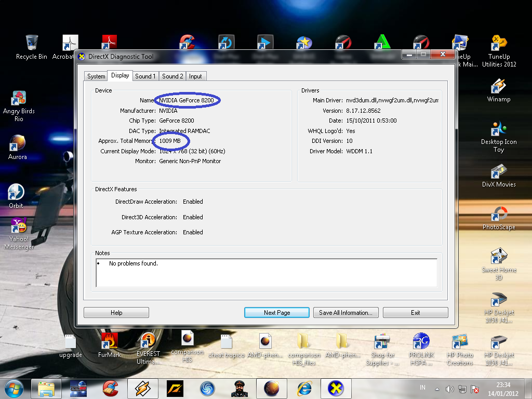Viewport: 532px width, 399px height.
Task: Click the Help button
Action: 116,312
